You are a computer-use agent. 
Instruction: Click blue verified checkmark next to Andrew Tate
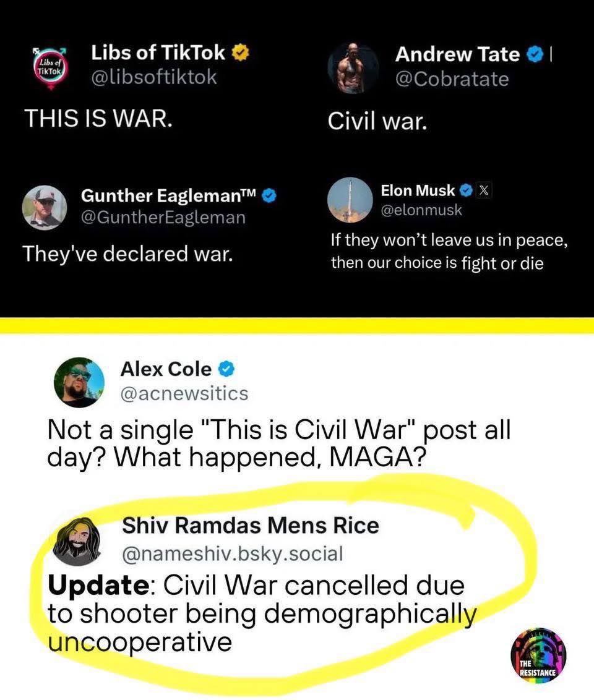click(x=534, y=55)
